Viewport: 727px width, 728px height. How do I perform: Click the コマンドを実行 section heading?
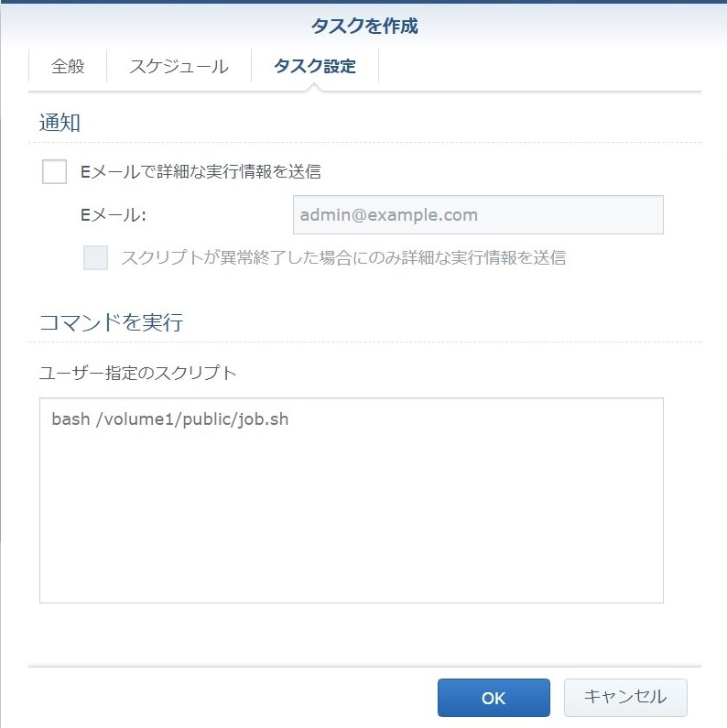click(111, 322)
